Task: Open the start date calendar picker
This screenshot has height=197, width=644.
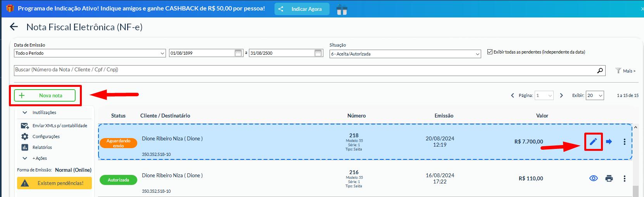Action: [x=238, y=53]
